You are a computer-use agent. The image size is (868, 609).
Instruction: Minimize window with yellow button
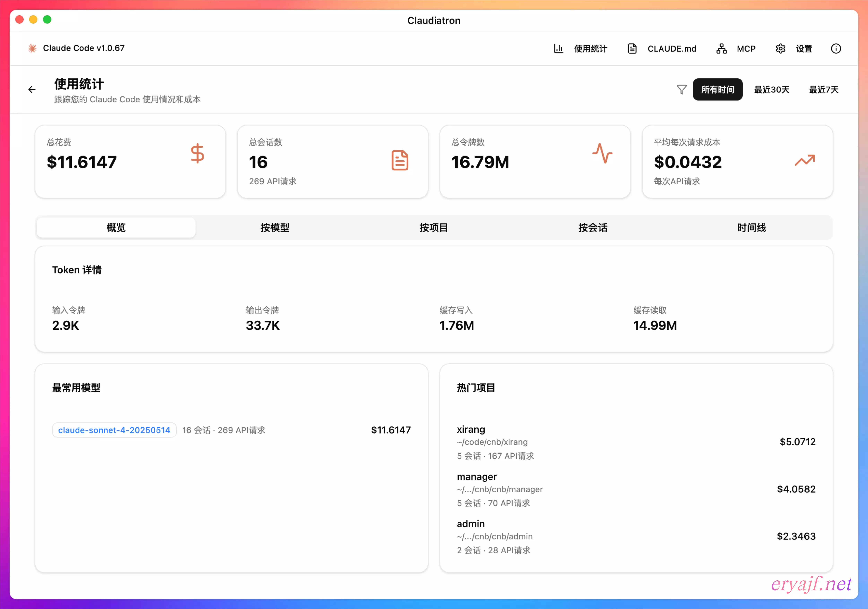click(x=33, y=20)
